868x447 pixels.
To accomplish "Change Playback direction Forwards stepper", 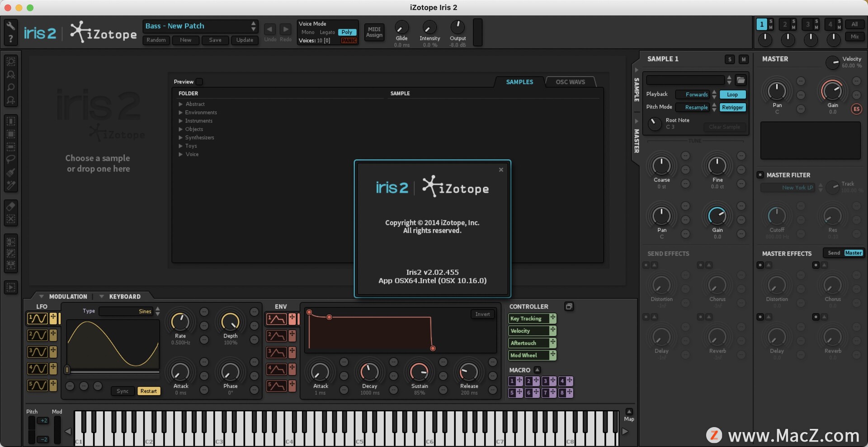I will [x=714, y=95].
